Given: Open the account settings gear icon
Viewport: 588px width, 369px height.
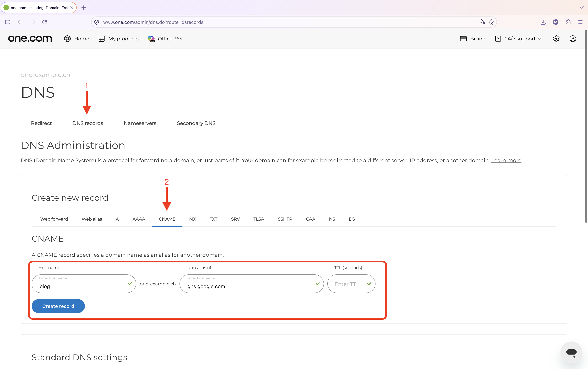Looking at the screenshot, I should tap(556, 39).
